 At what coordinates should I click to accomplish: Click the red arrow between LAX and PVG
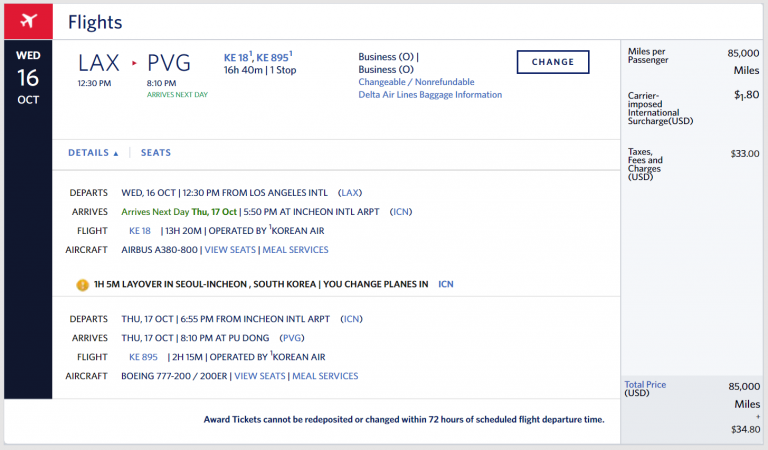pyautogui.click(x=136, y=63)
